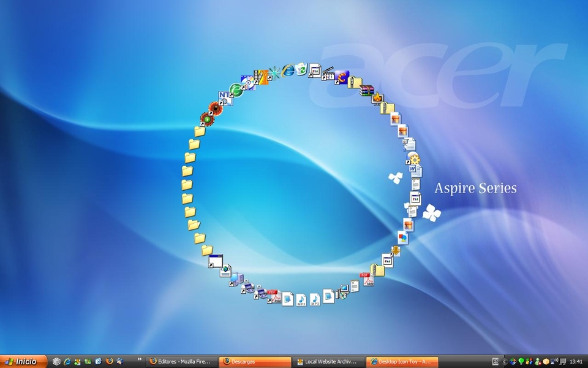Open the My Computer desktop icon

[x=236, y=280]
